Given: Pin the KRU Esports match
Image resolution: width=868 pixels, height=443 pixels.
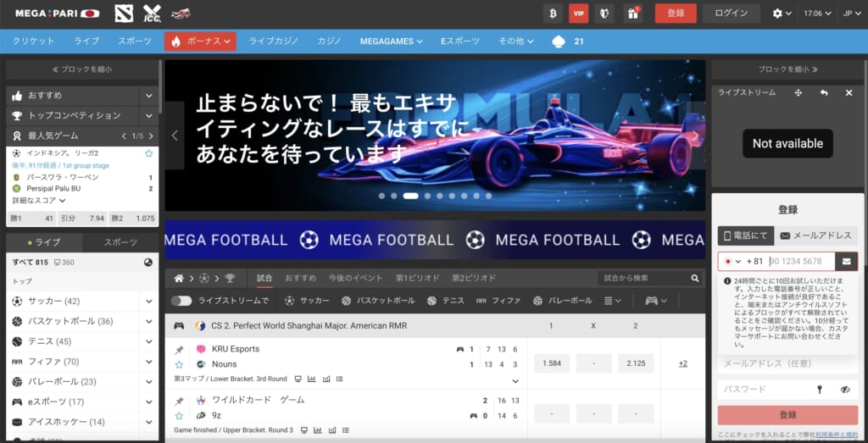Looking at the screenshot, I should click(179, 350).
